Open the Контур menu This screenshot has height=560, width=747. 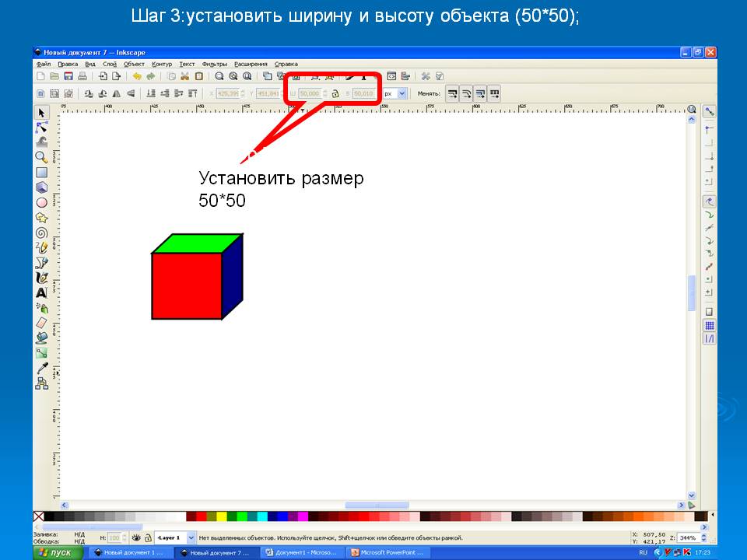tap(162, 64)
